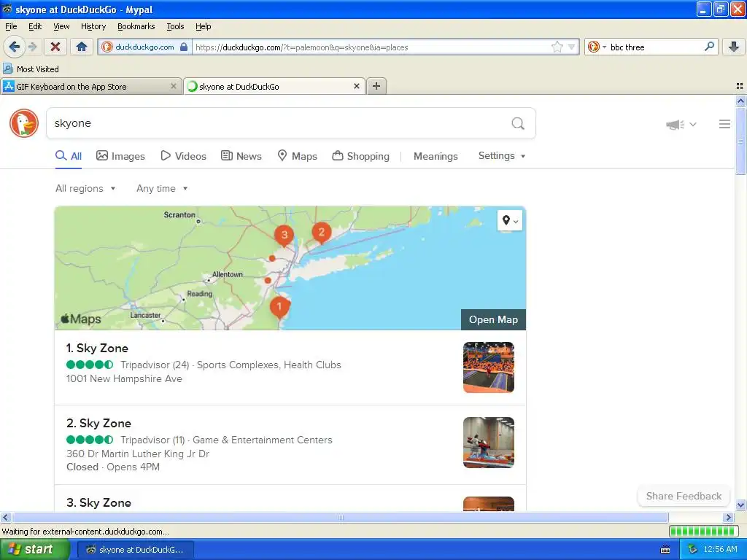The width and height of the screenshot is (747, 560).
Task: Switch to Maps results
Action: coord(298,156)
